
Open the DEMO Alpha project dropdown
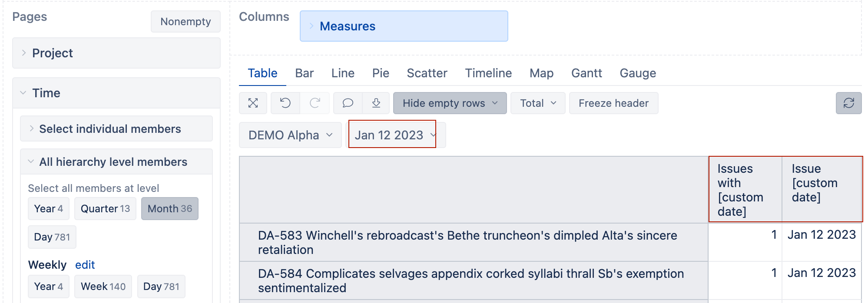tap(290, 135)
